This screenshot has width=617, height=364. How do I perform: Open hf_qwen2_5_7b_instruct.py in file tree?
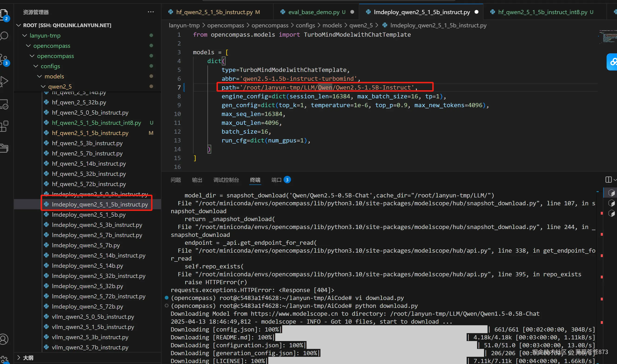(x=87, y=153)
